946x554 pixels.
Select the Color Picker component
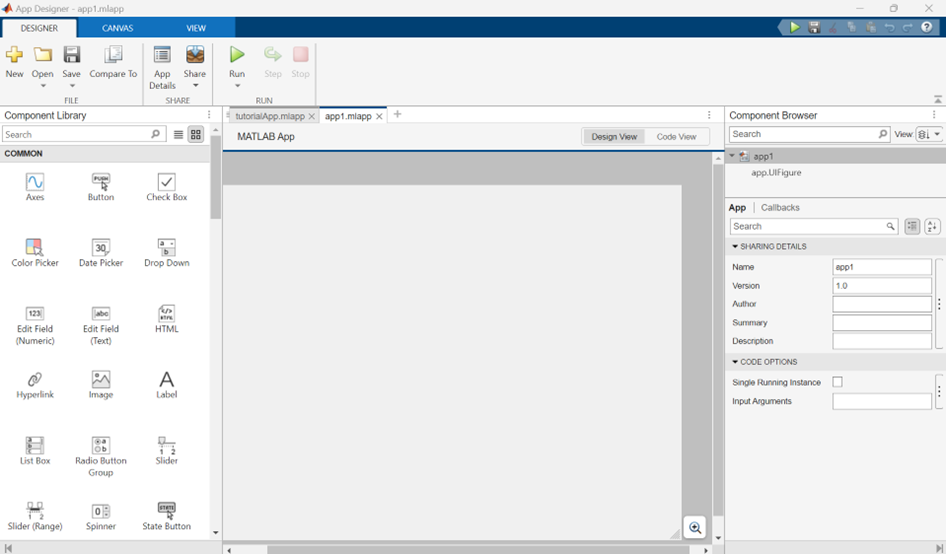[x=35, y=253]
